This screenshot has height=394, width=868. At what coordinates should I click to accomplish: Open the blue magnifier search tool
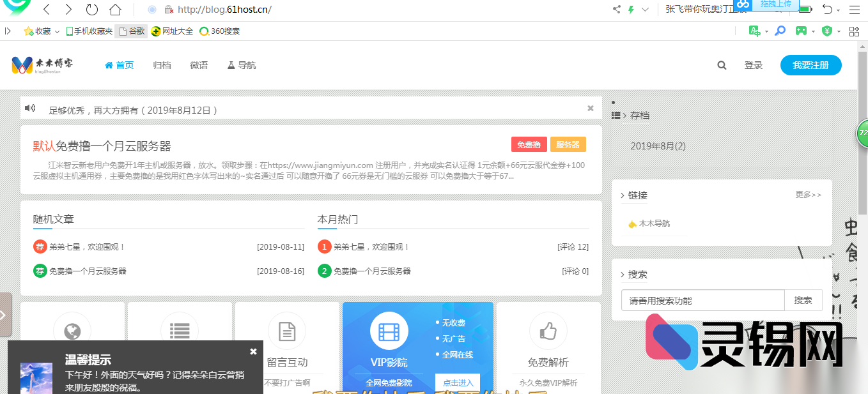(x=780, y=30)
